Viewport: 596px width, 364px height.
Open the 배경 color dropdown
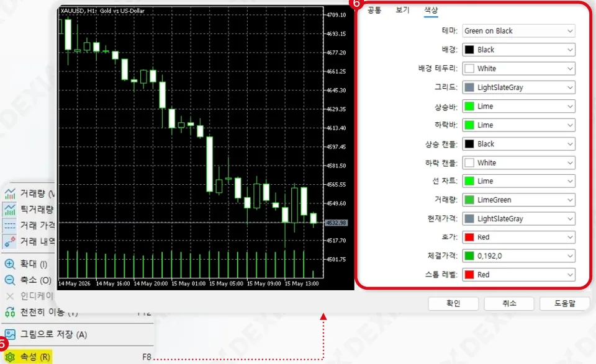coord(518,50)
